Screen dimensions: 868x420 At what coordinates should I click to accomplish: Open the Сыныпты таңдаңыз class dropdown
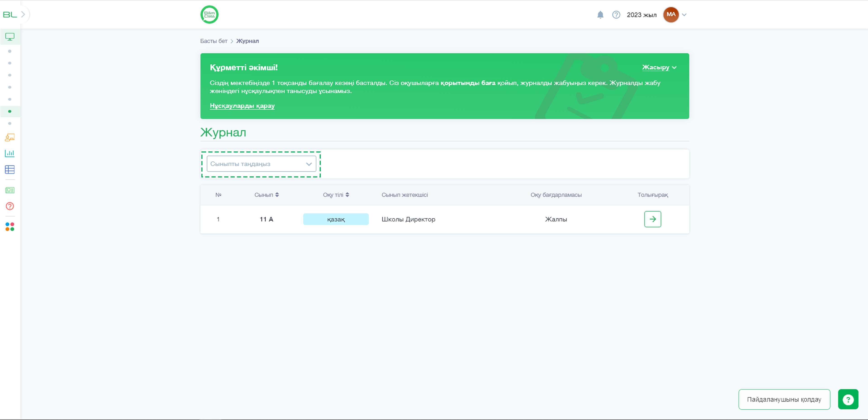[261, 164]
